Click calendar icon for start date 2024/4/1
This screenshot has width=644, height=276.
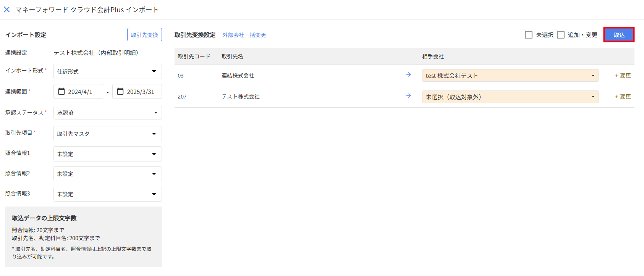(x=61, y=92)
